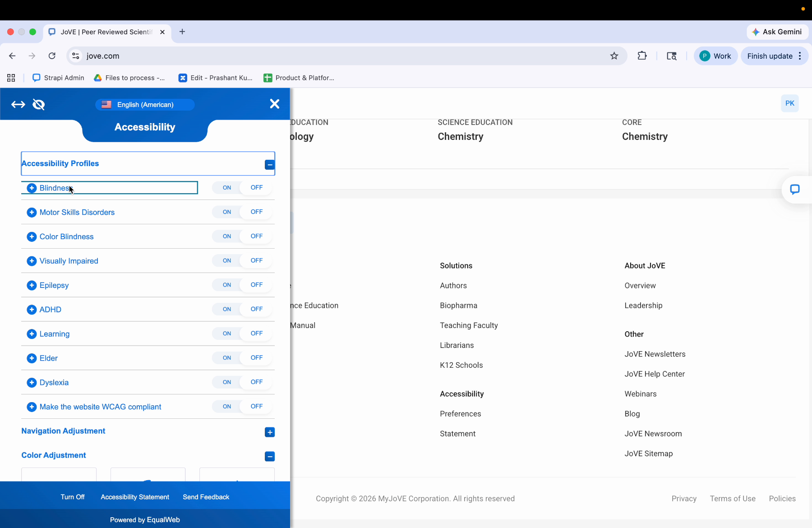Image resolution: width=812 pixels, height=528 pixels.
Task: Expand the Elder profile details
Action: [x=32, y=358]
